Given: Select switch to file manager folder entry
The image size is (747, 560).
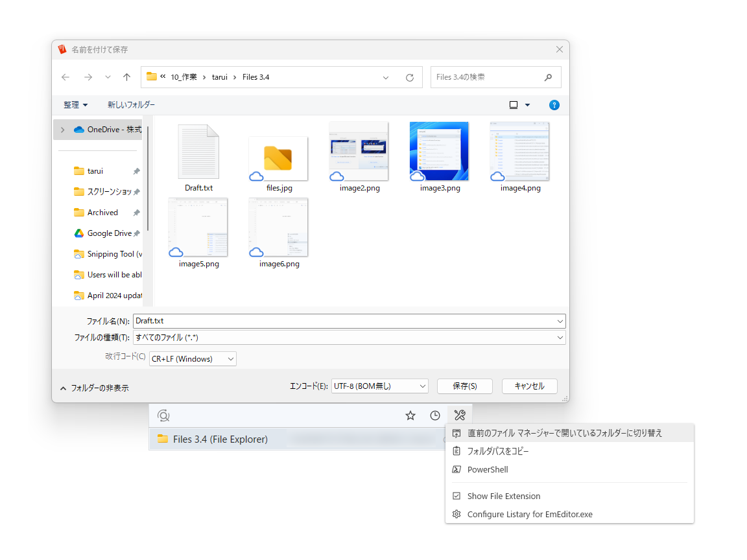Looking at the screenshot, I should (x=569, y=433).
